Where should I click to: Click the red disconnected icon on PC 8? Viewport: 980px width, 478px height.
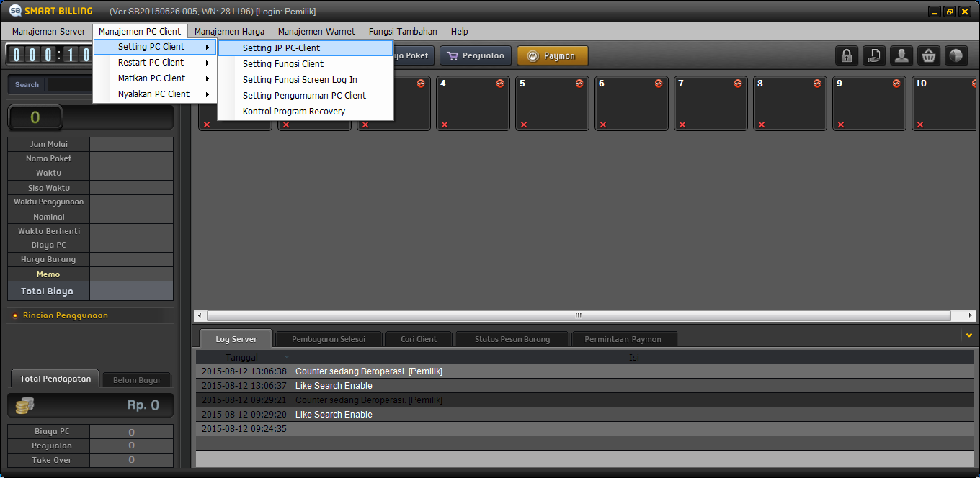[x=817, y=84]
